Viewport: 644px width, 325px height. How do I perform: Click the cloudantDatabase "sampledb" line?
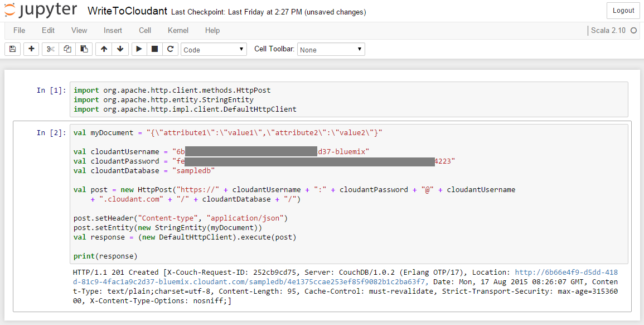click(144, 170)
